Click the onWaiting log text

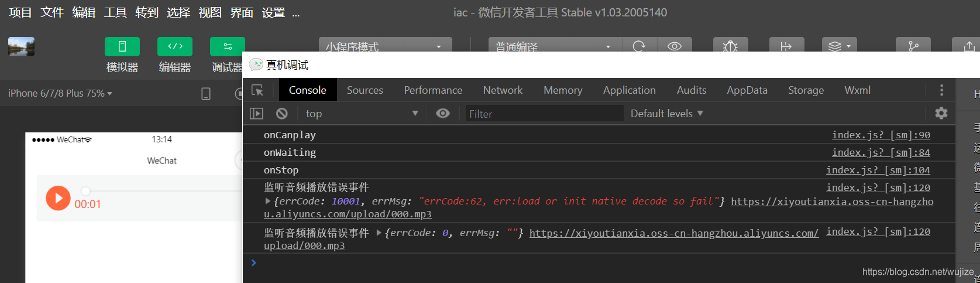pos(290,152)
